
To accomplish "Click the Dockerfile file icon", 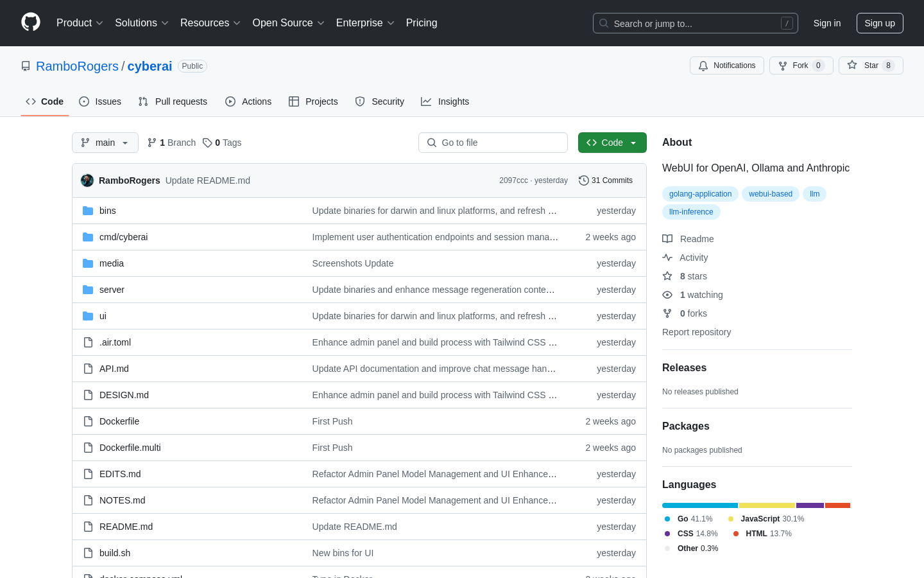I will tap(88, 421).
